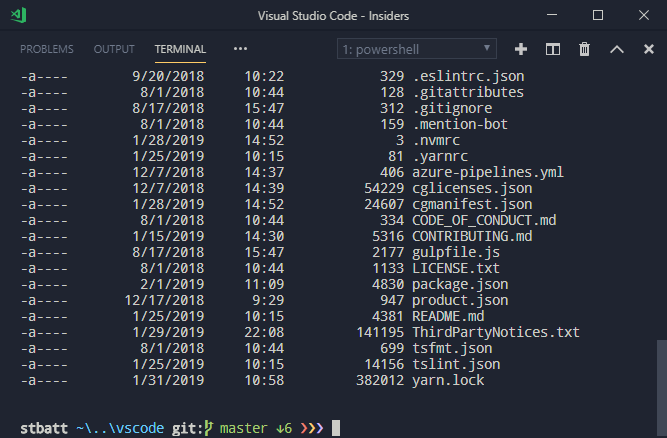This screenshot has height=438, width=667.
Task: Open the '1: powershell' terminal selector dropdown
Action: point(416,49)
